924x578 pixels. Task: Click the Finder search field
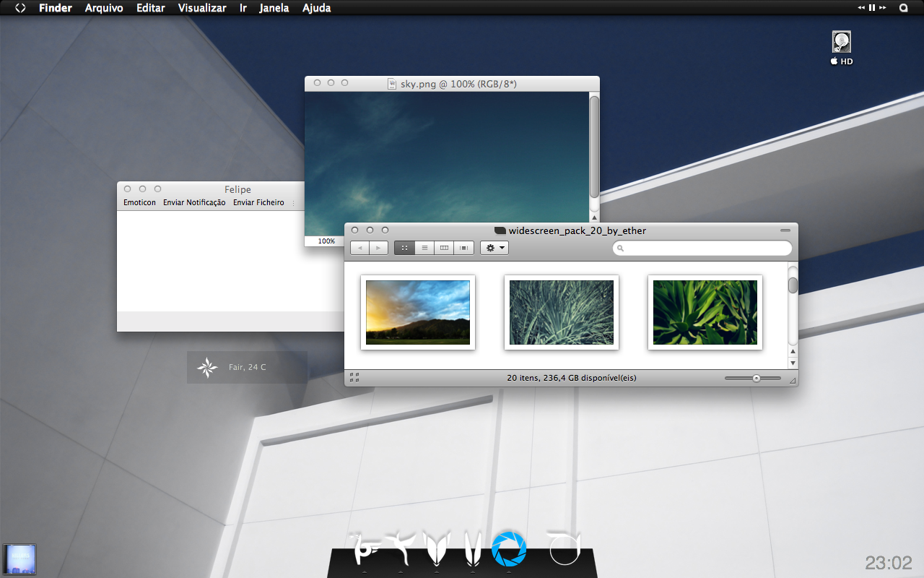[702, 248]
